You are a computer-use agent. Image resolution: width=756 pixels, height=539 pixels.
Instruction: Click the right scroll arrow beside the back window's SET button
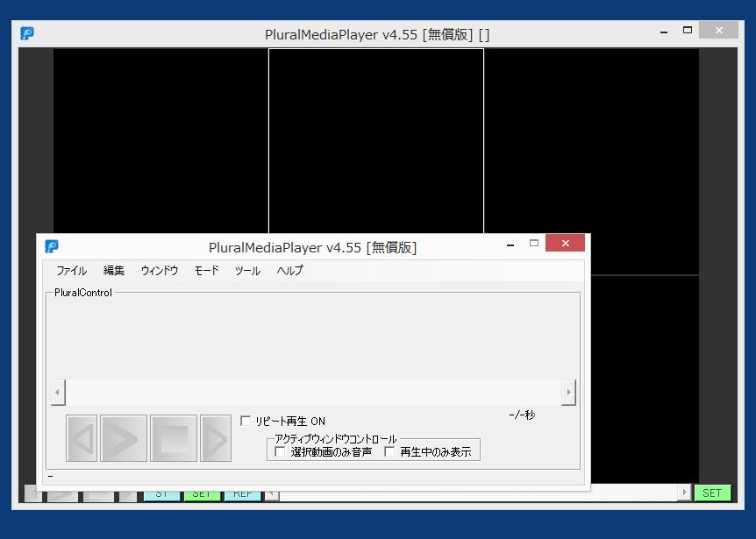coord(684,493)
